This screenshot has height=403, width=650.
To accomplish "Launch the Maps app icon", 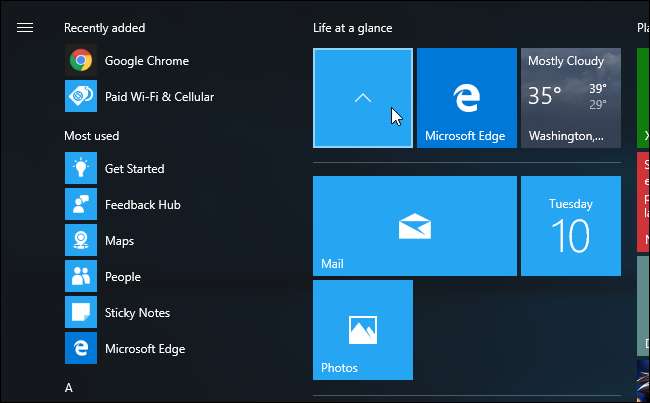I will click(x=81, y=240).
